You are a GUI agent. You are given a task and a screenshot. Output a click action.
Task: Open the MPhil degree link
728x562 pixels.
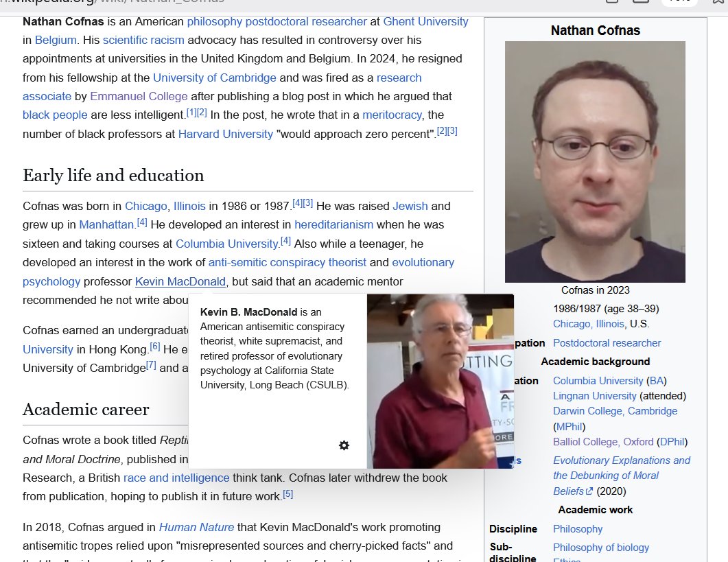click(570, 427)
